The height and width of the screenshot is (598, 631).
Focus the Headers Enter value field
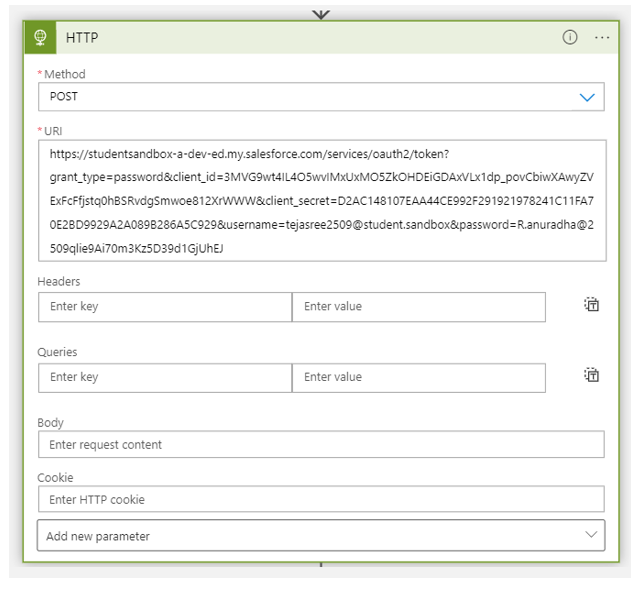418,307
